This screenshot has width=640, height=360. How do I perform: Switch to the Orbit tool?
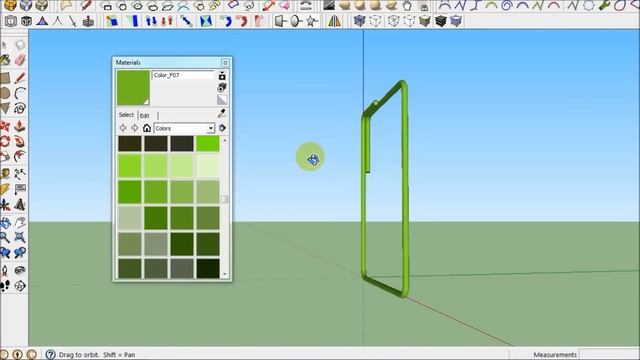click(5, 222)
